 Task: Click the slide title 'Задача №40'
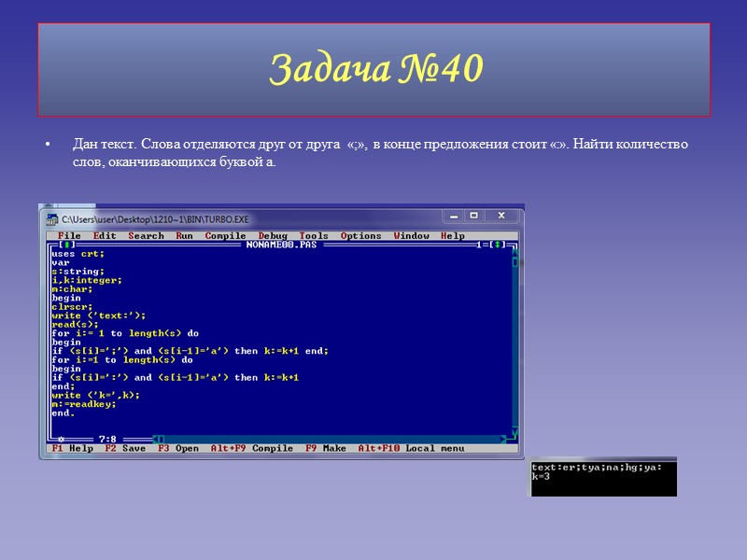376,68
